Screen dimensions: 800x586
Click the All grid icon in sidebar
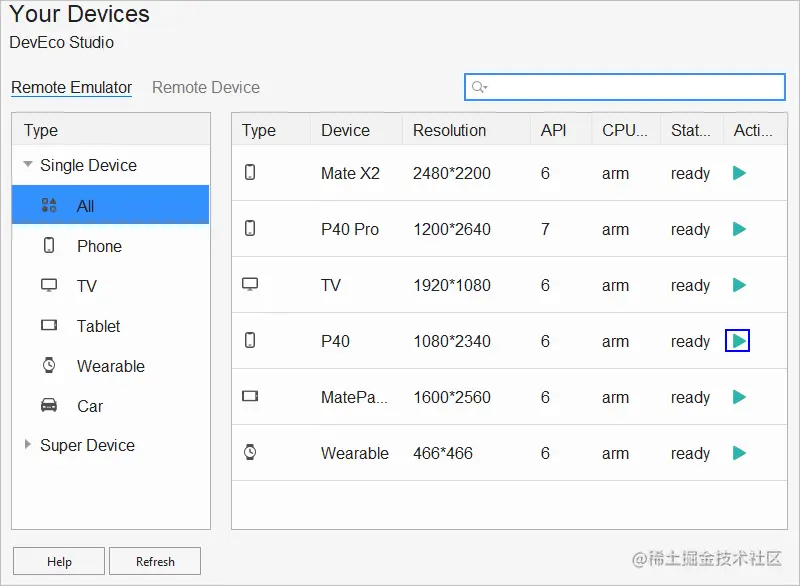(49, 205)
